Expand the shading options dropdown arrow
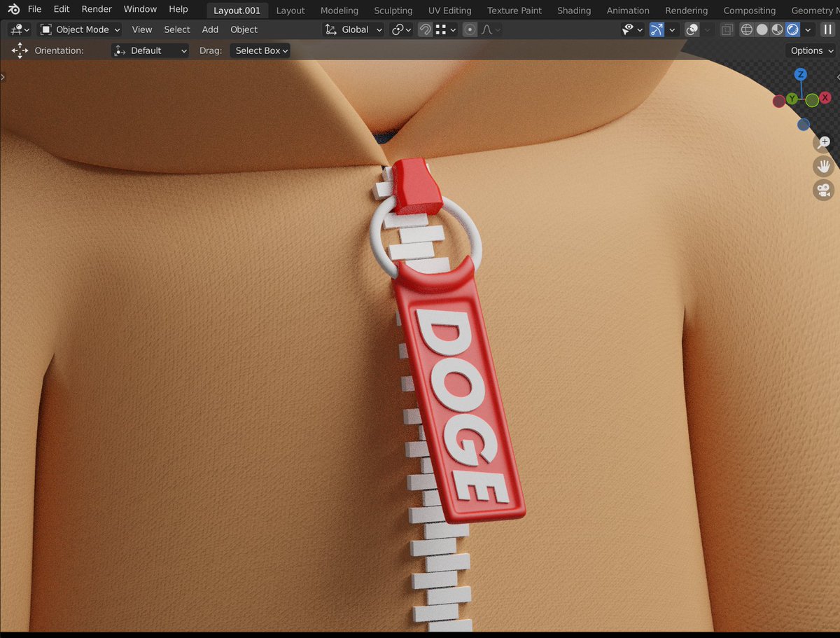This screenshot has width=840, height=638. pos(808,29)
